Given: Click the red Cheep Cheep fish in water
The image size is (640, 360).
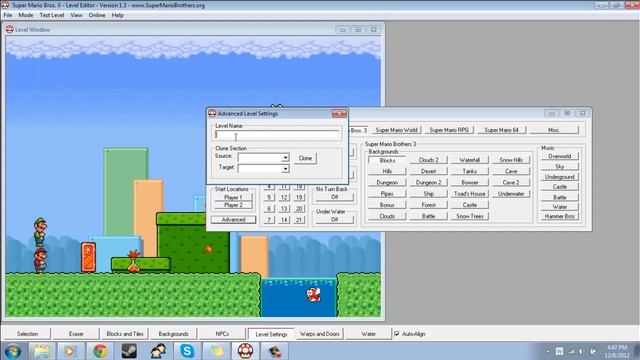Looking at the screenshot, I should tap(313, 295).
